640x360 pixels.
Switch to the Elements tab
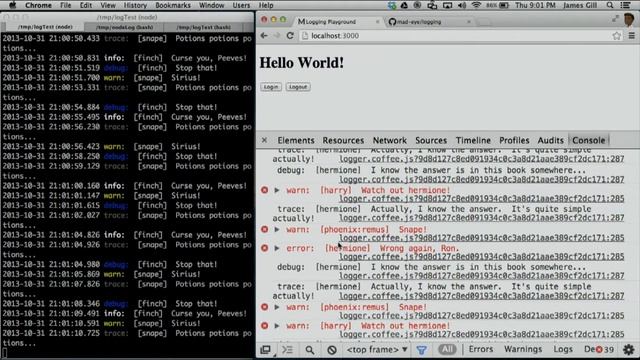tap(296, 140)
